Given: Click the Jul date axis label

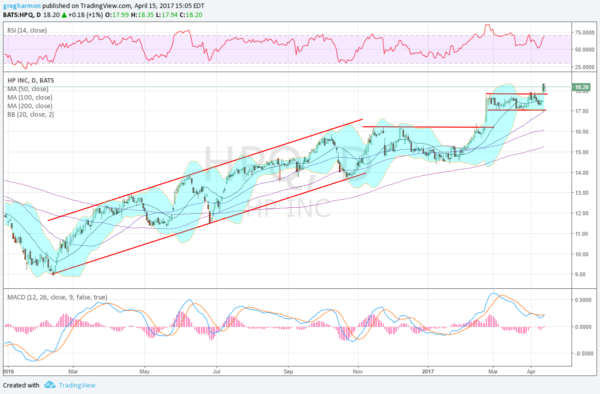Looking at the screenshot, I should click(217, 371).
